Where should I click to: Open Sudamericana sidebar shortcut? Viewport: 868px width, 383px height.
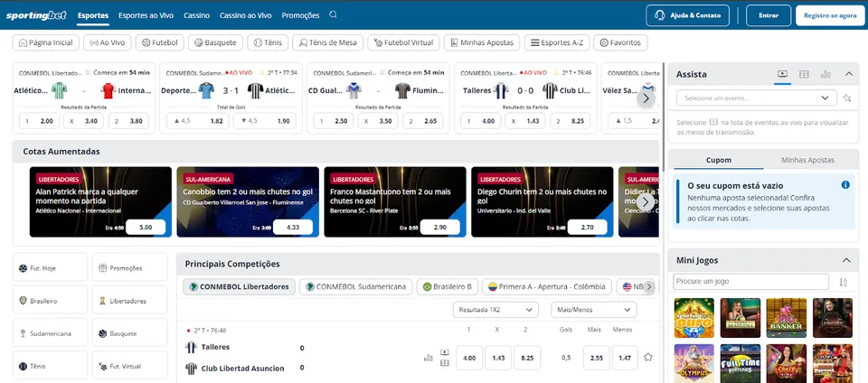tap(50, 333)
